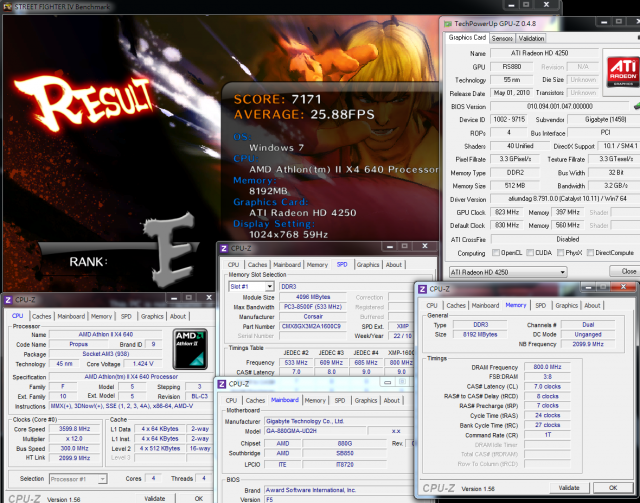
Task: Click the 'GA-880GMA-UD2H' mainboard model value
Action: 315,431
